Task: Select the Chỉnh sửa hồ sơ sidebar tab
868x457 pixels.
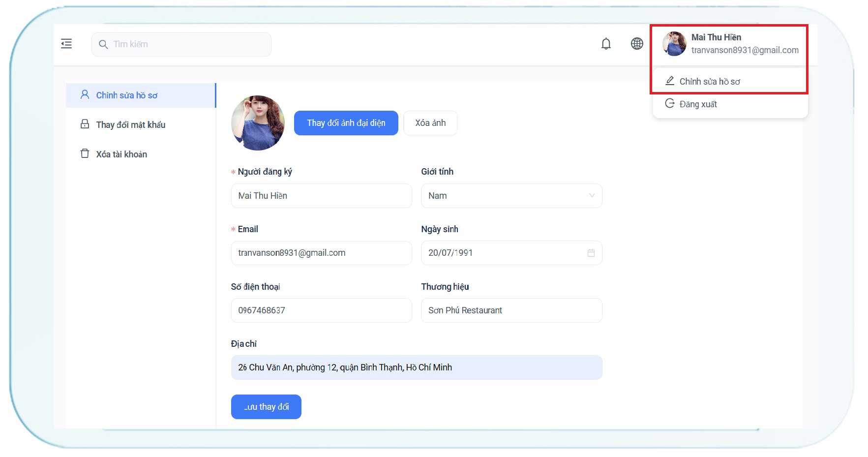Action: point(126,95)
